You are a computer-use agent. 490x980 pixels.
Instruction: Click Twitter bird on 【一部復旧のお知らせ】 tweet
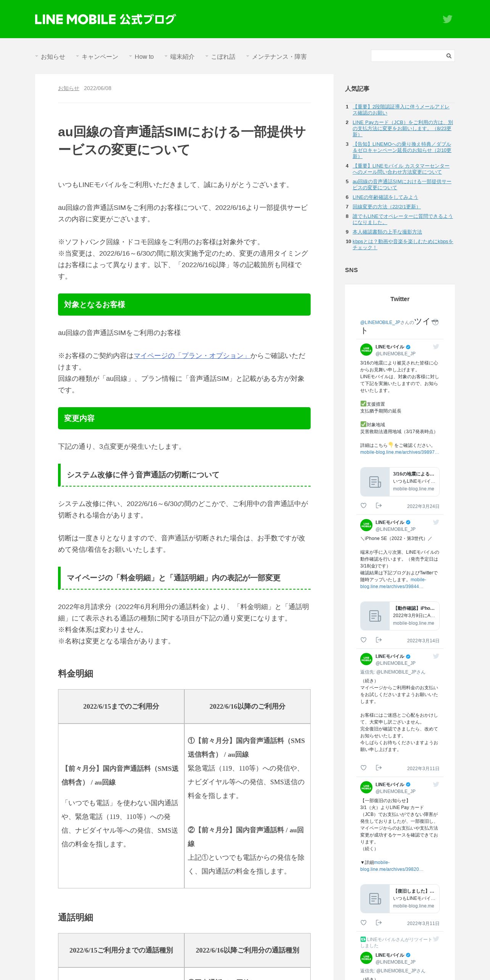tap(436, 784)
